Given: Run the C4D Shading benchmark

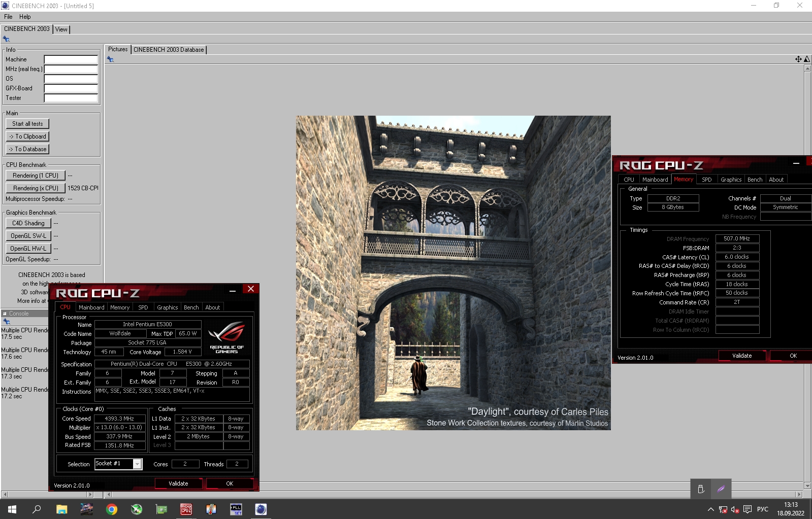Looking at the screenshot, I should [x=28, y=223].
